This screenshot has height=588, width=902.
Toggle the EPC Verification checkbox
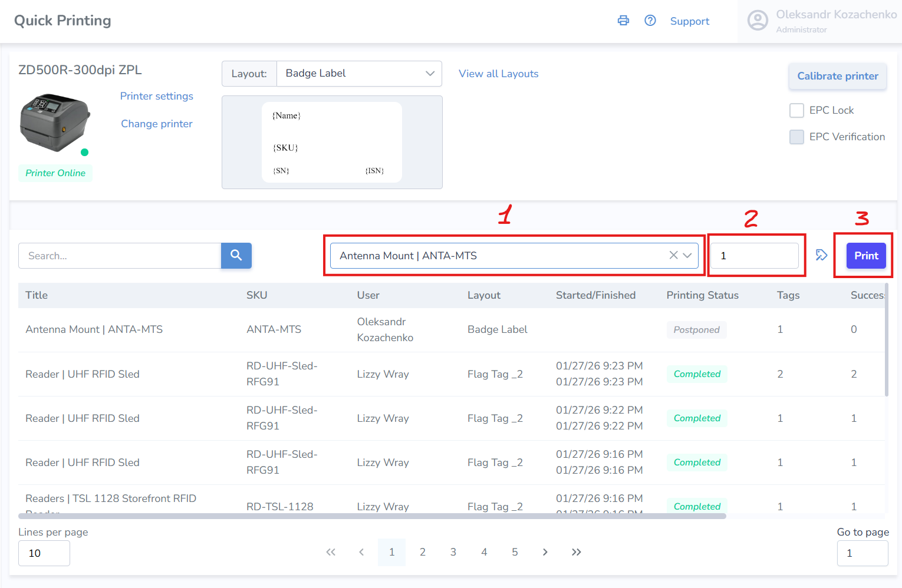click(x=796, y=137)
